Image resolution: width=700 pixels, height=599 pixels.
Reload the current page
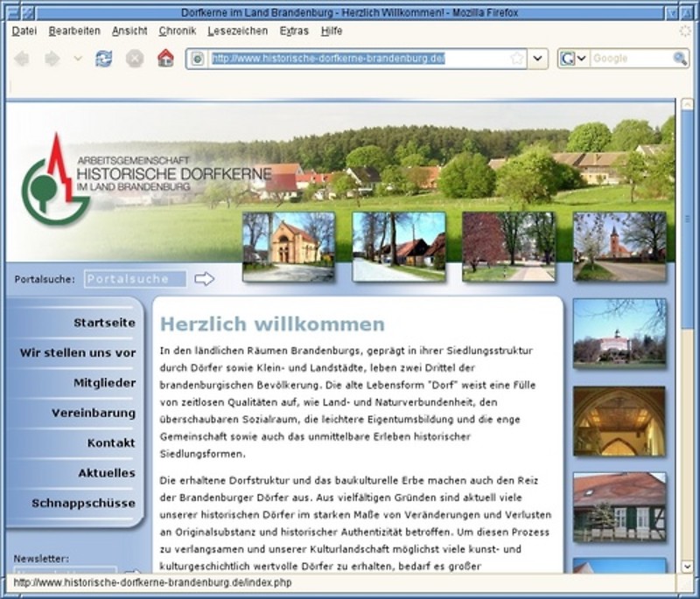click(103, 59)
